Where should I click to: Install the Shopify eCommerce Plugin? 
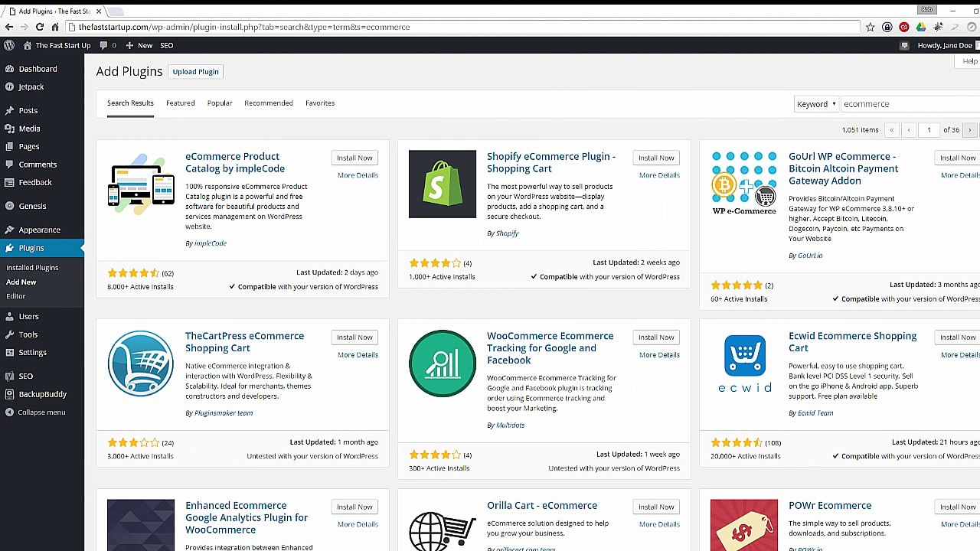click(656, 158)
